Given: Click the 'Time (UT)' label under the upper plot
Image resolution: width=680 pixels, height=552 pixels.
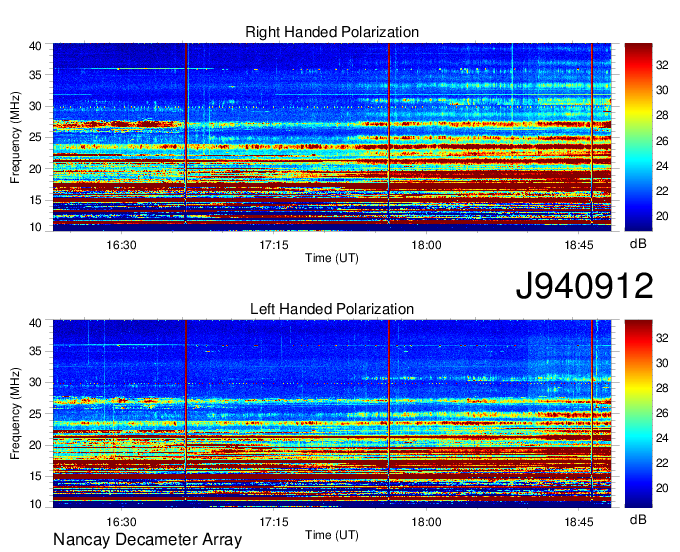Looking at the screenshot, I should (x=332, y=258).
